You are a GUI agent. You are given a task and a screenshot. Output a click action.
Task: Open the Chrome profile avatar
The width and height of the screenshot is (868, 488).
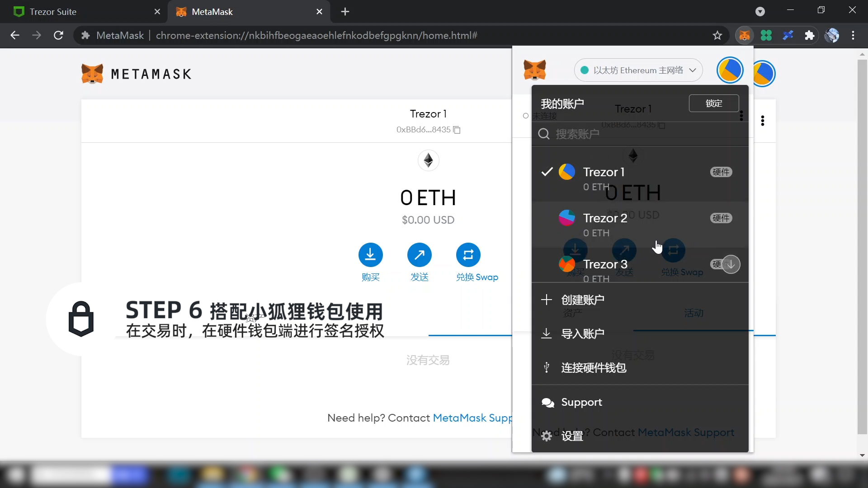click(x=832, y=35)
